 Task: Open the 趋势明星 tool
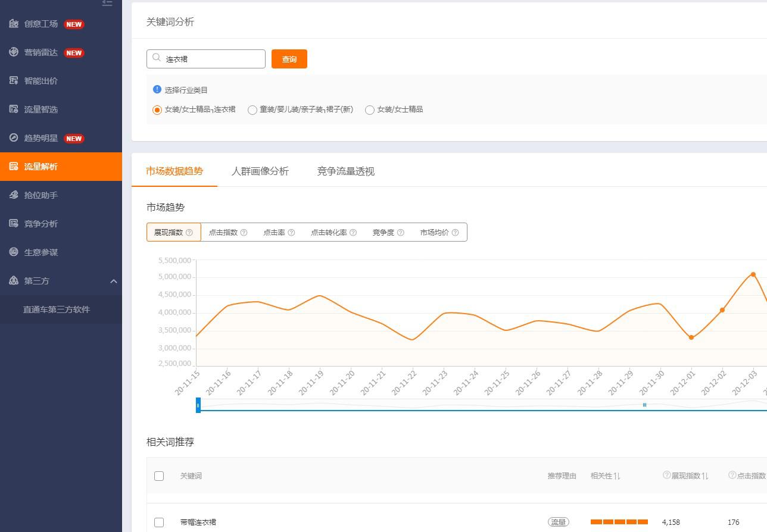tap(42, 138)
